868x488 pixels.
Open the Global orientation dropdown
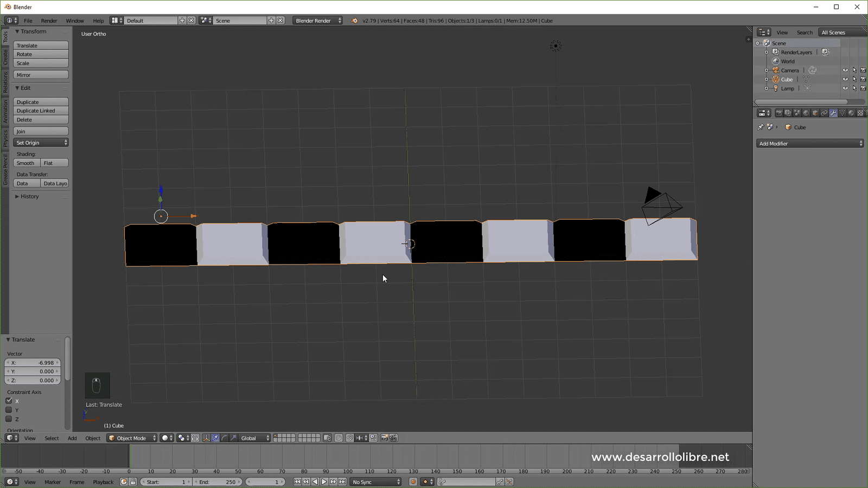(x=254, y=438)
